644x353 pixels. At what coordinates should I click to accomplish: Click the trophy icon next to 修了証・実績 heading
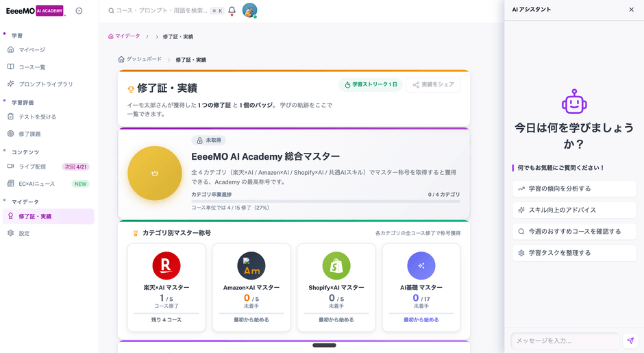tap(131, 89)
